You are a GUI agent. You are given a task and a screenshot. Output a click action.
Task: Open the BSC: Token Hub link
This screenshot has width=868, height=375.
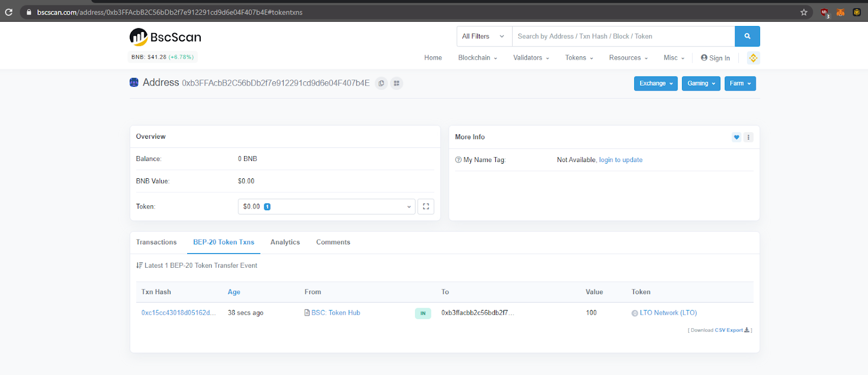[x=336, y=313]
